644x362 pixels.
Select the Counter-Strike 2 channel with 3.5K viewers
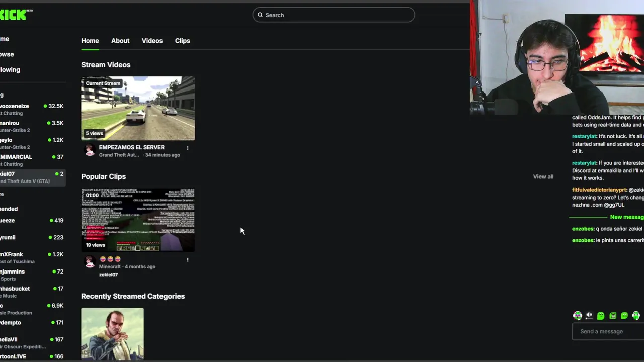pyautogui.click(x=32, y=126)
